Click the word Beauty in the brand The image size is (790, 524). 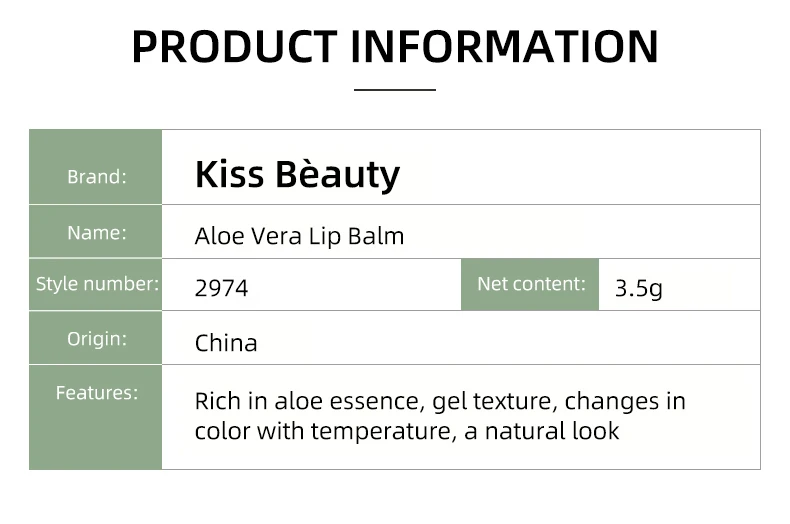coord(338,175)
